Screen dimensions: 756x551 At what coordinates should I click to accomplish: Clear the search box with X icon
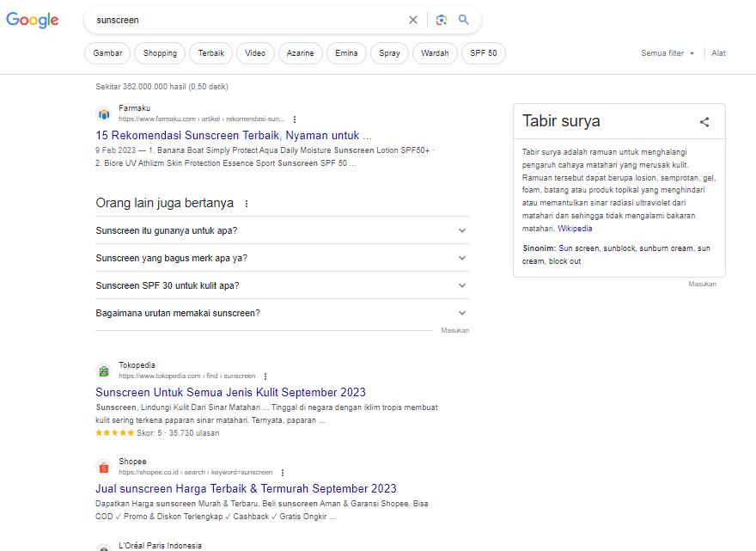pyautogui.click(x=413, y=20)
